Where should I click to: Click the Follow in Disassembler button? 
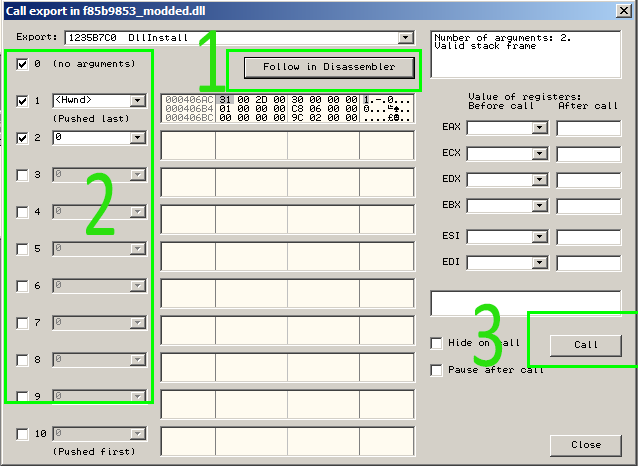(328, 67)
